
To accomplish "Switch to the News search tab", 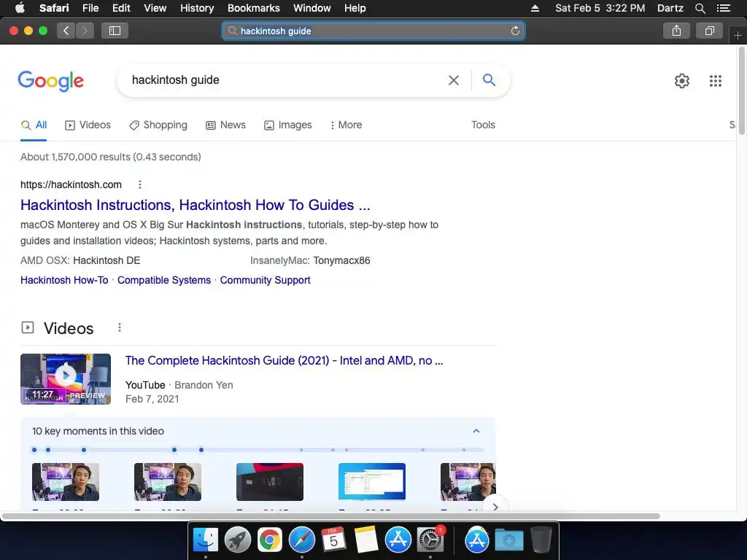I will (226, 125).
